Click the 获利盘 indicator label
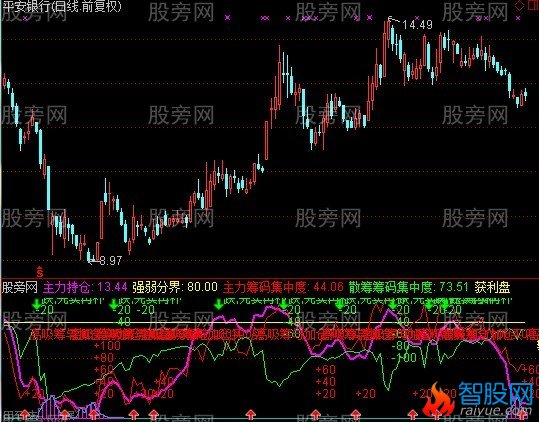 coord(492,287)
